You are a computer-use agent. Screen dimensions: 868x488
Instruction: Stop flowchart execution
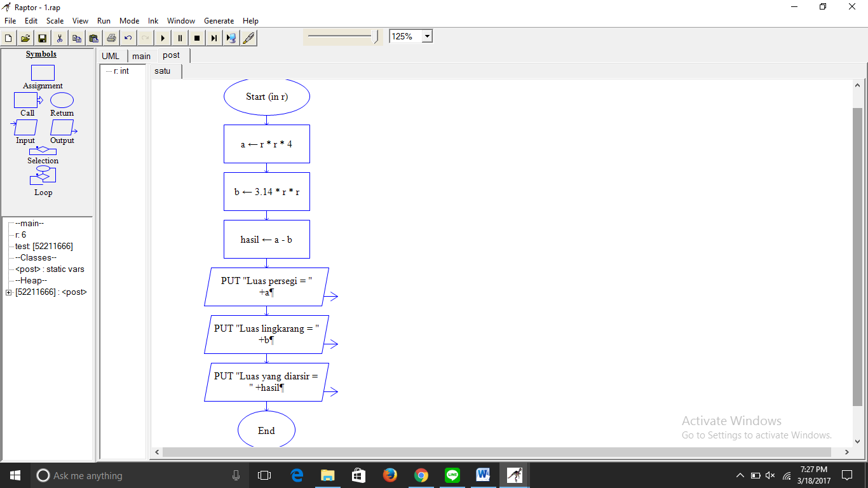197,38
